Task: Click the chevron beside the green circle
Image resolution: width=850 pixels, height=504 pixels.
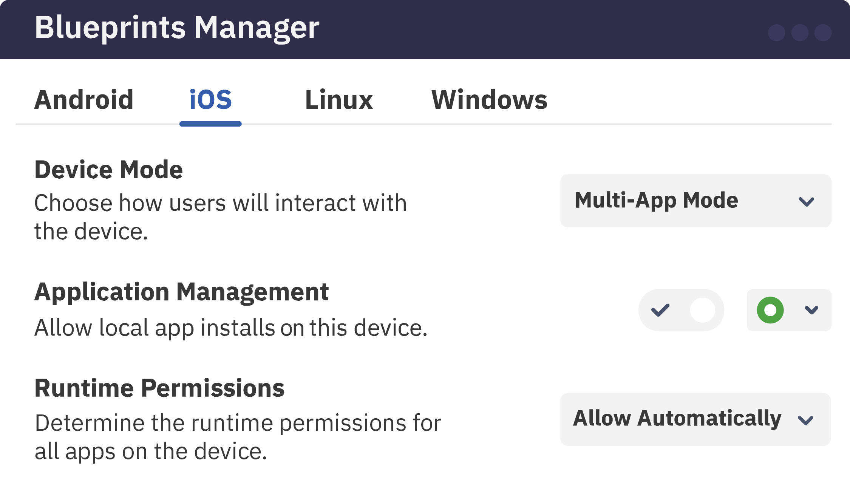Action: coord(811,310)
